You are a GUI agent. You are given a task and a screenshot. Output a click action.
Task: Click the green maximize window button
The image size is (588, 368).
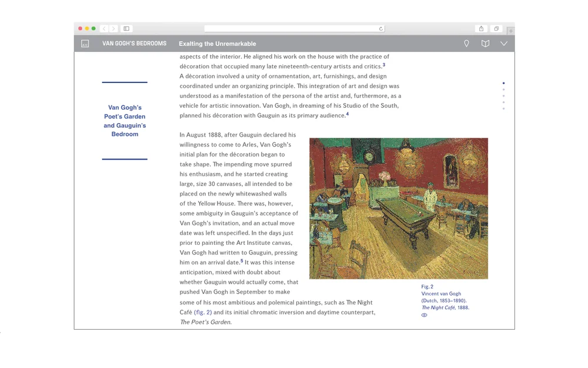(93, 28)
